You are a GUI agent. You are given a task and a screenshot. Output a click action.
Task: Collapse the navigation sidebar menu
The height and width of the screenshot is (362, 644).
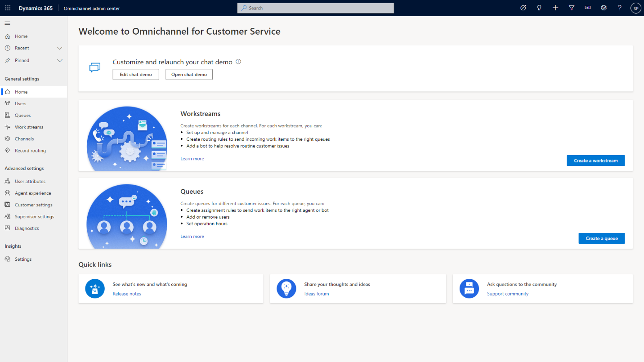pos(7,23)
